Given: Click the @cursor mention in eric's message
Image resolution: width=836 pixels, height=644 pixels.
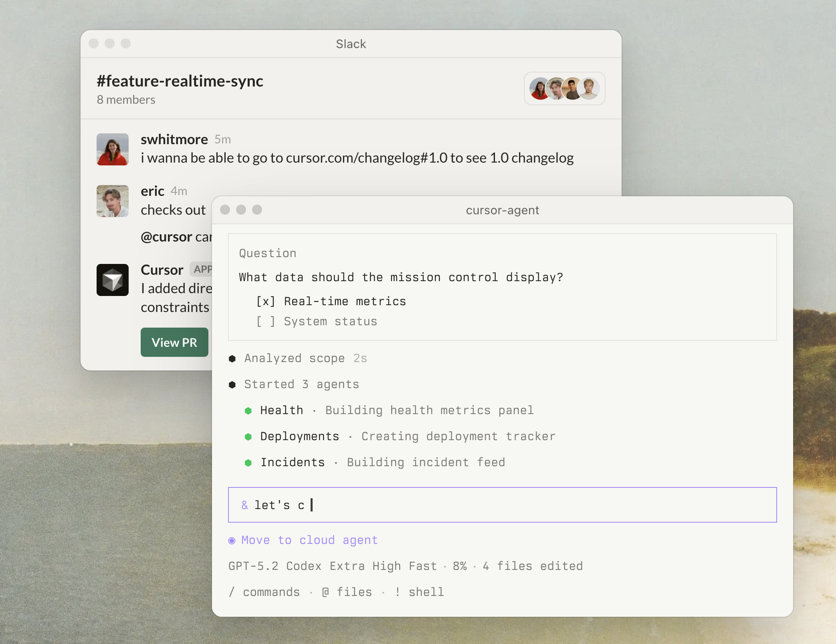Looking at the screenshot, I should pos(166,237).
